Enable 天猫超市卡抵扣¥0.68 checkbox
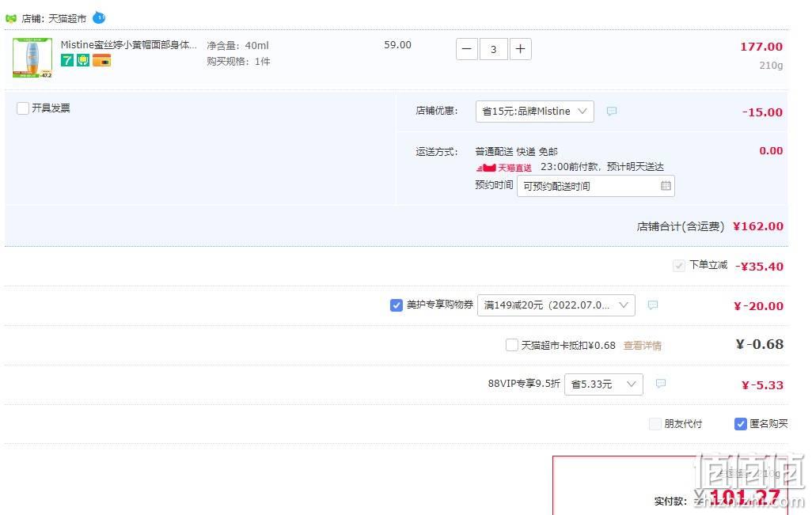 click(511, 345)
